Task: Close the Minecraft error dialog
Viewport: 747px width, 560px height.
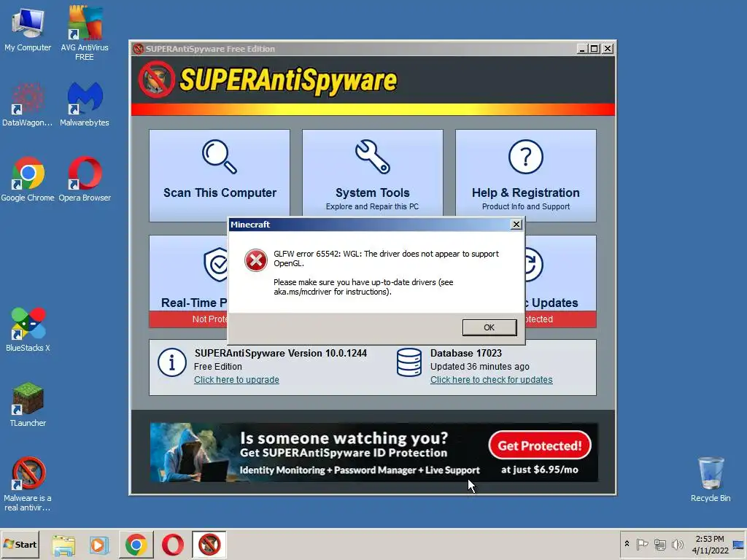Action: point(516,225)
